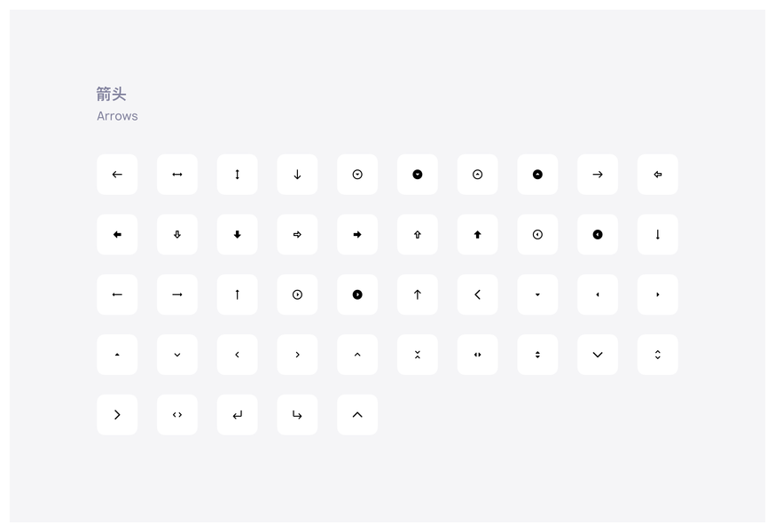Choose the filled circle up-caret icon
The width and height of the screenshot is (775, 532).
pyautogui.click(x=537, y=175)
